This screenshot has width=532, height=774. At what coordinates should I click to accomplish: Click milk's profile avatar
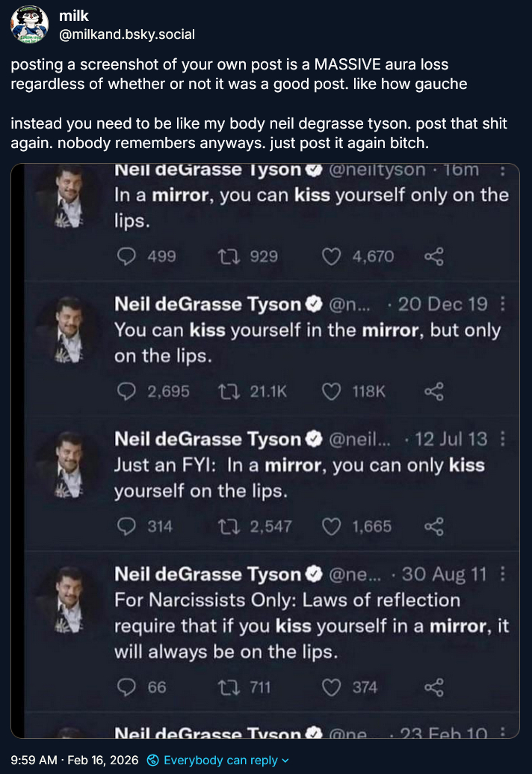(x=30, y=25)
